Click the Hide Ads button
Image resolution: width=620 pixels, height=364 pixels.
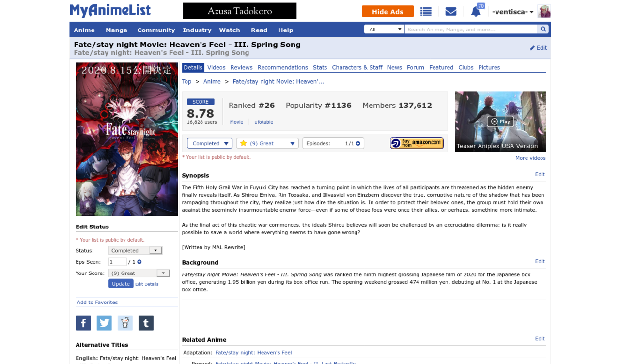(387, 12)
